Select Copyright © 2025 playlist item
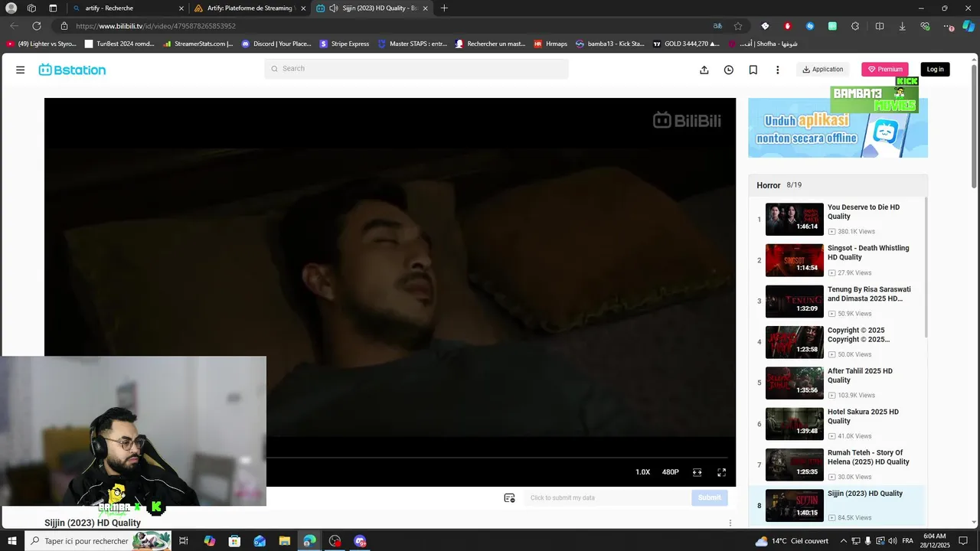The width and height of the screenshot is (980, 551). point(838,342)
